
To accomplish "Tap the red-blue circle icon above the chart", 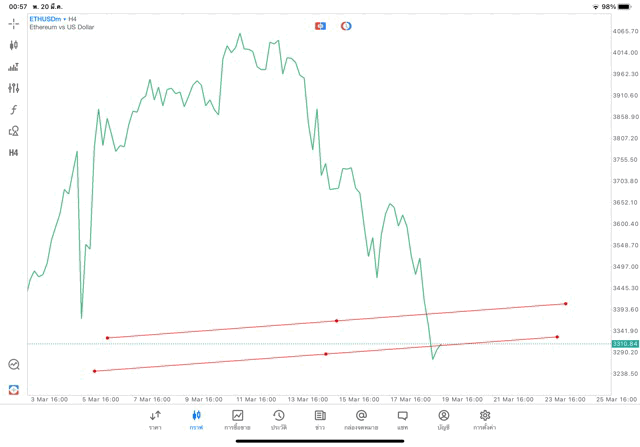I will click(346, 26).
